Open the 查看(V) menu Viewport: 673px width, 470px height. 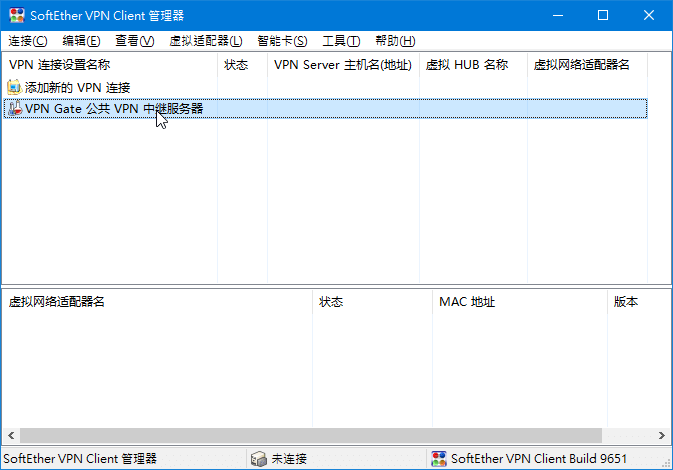point(135,41)
